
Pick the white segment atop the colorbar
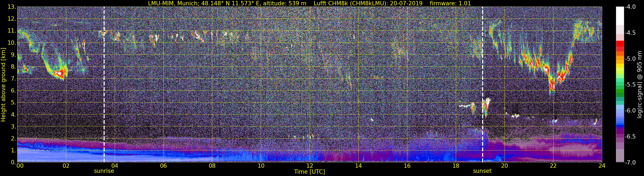[620, 16]
